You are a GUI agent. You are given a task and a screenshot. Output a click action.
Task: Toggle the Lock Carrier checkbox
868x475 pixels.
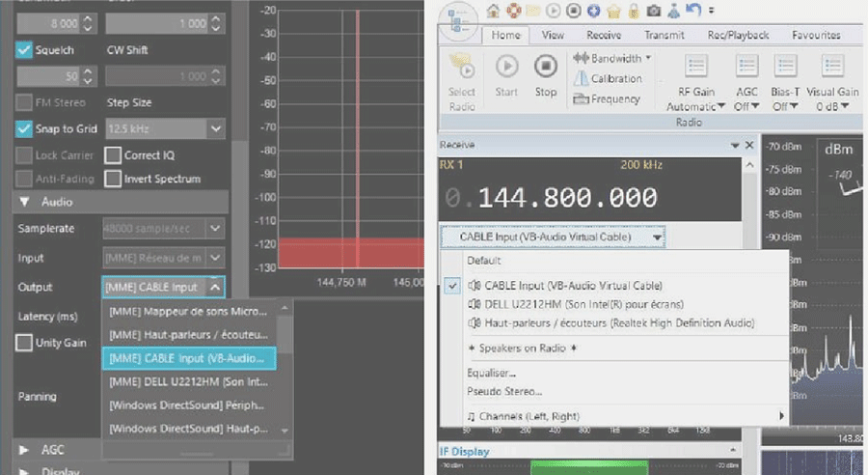tap(24, 155)
